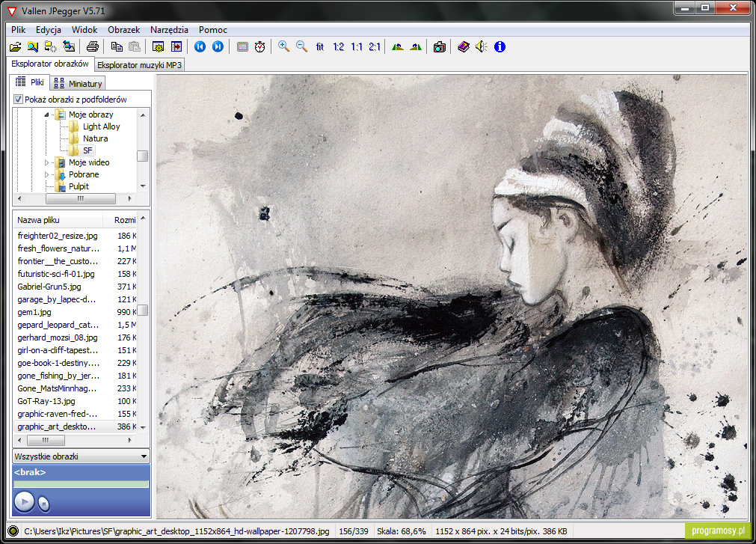The image size is (756, 544).
Task: Open the Wszystkie obrazki filter dropdown
Action: coord(144,456)
